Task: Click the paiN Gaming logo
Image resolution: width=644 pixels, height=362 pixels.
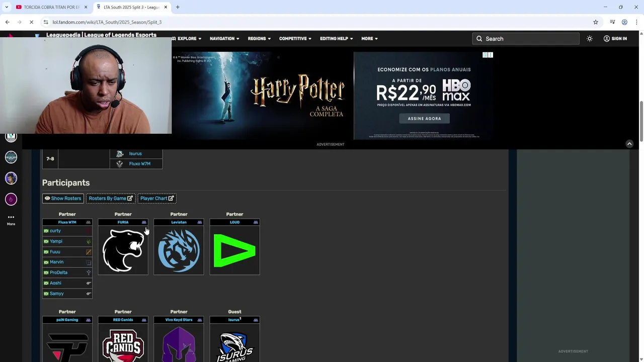Action: click(x=67, y=347)
